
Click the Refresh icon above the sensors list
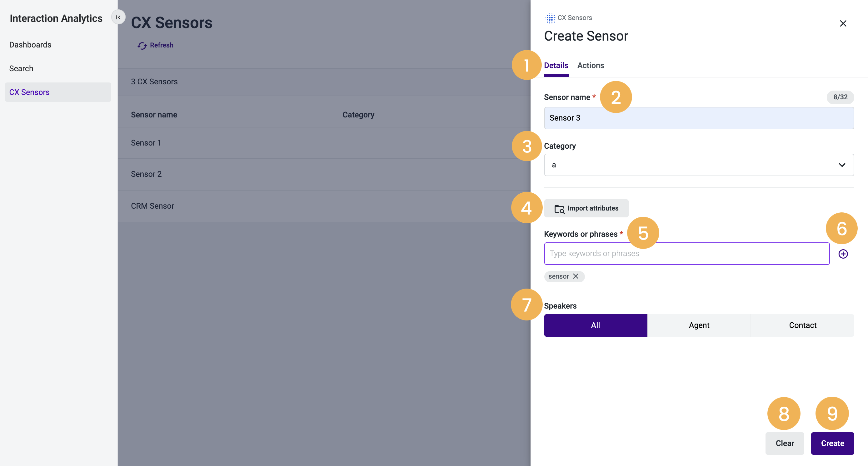click(142, 46)
